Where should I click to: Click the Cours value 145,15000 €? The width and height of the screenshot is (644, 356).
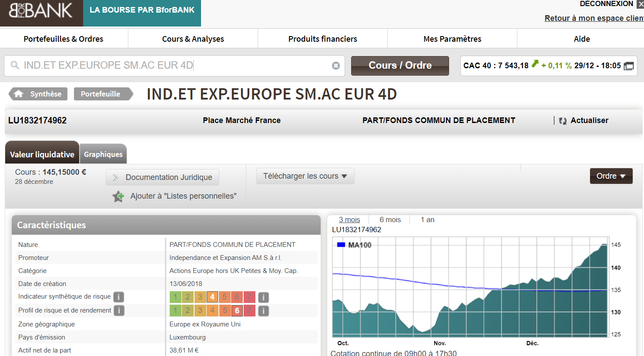point(64,172)
